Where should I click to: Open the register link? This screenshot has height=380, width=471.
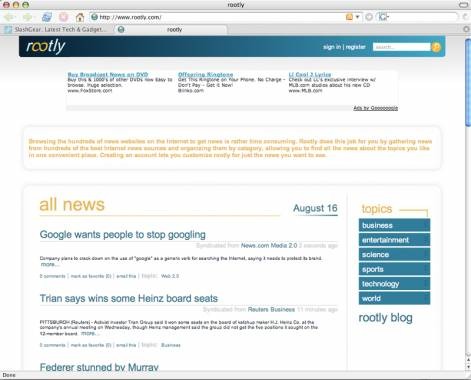tap(356, 47)
